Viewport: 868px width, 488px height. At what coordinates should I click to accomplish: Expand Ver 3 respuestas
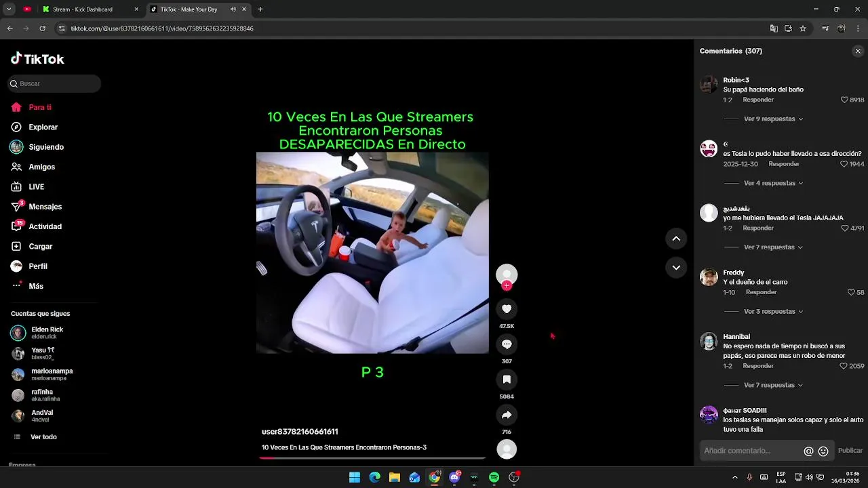pyautogui.click(x=773, y=312)
